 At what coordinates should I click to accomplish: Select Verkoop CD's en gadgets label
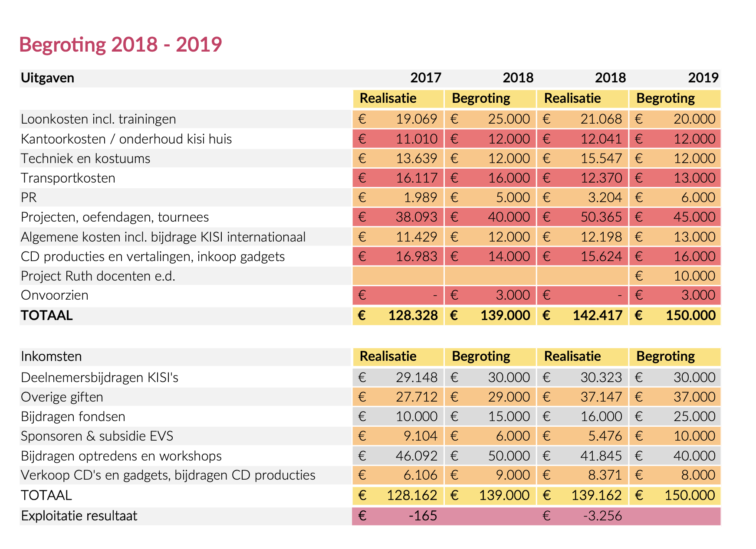coord(168,475)
